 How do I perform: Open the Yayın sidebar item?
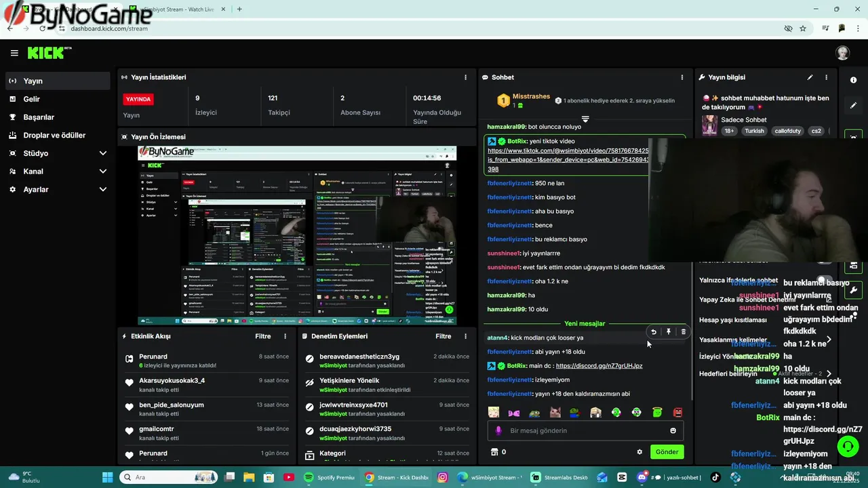point(58,81)
